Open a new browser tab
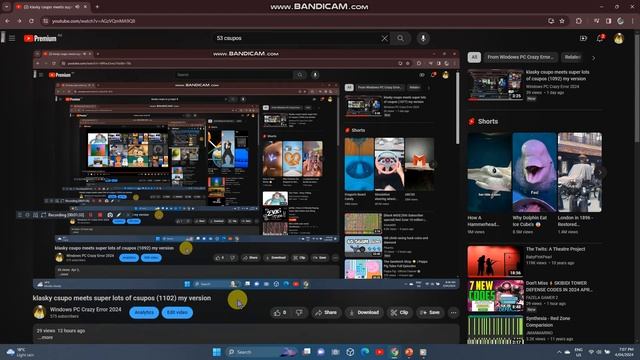The width and height of the screenshot is (640, 360). click(x=97, y=7)
